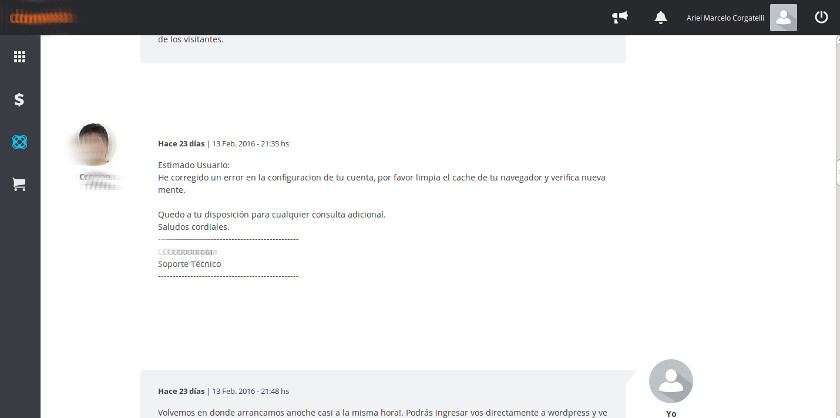Click the "Estimado Usuario:" greeting text
Viewport: 840px width, 418px height.
(194, 165)
